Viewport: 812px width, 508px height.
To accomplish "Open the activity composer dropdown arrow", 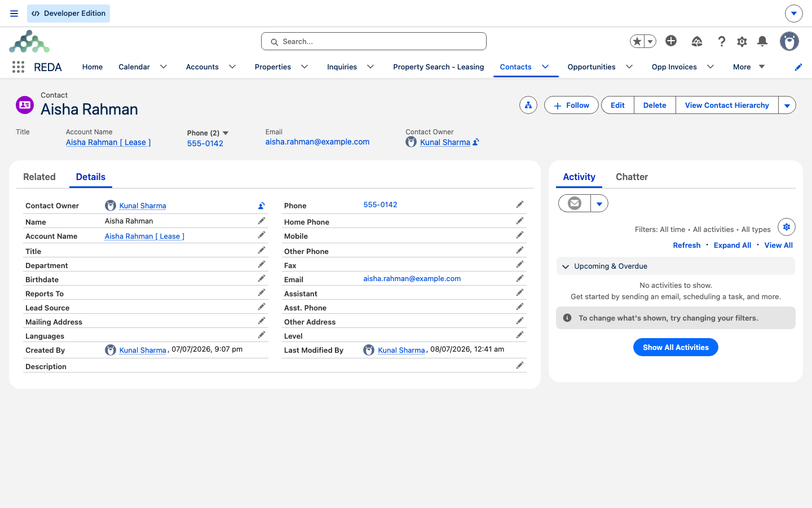I will [599, 203].
